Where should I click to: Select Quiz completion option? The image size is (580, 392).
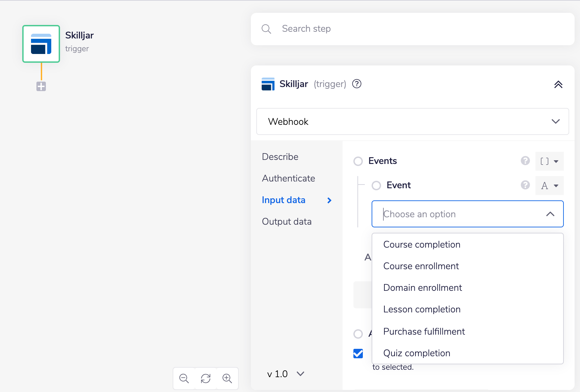coord(468,353)
